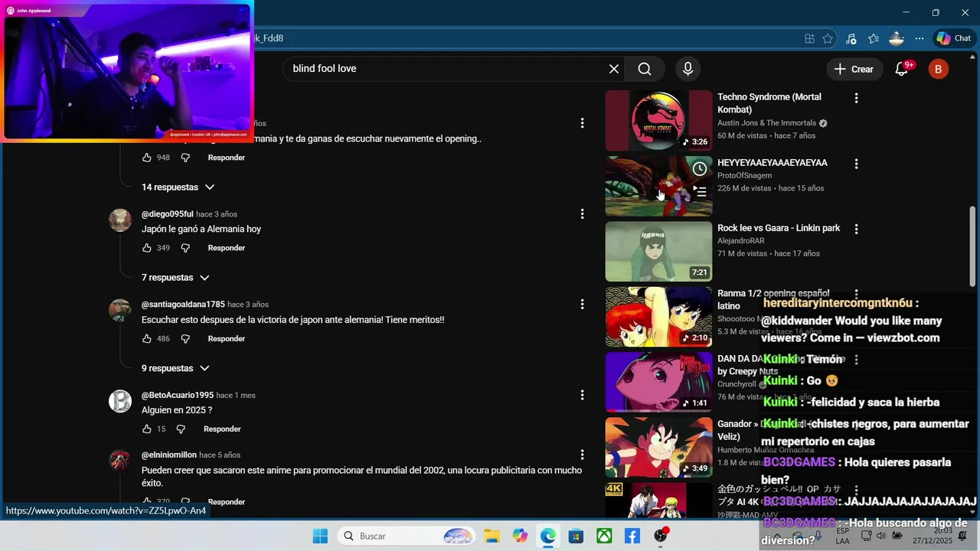Open the B account avatar menu
The width and height of the screenshot is (980, 551).
tap(939, 69)
